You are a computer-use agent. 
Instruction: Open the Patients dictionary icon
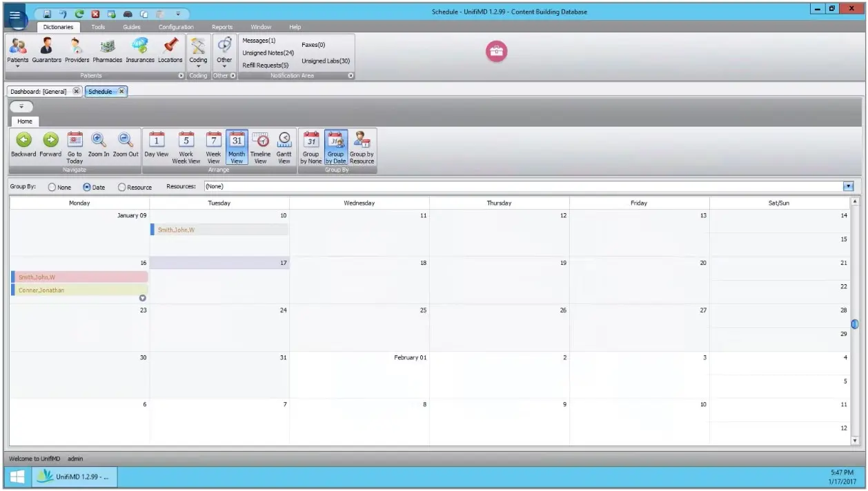coord(17,53)
